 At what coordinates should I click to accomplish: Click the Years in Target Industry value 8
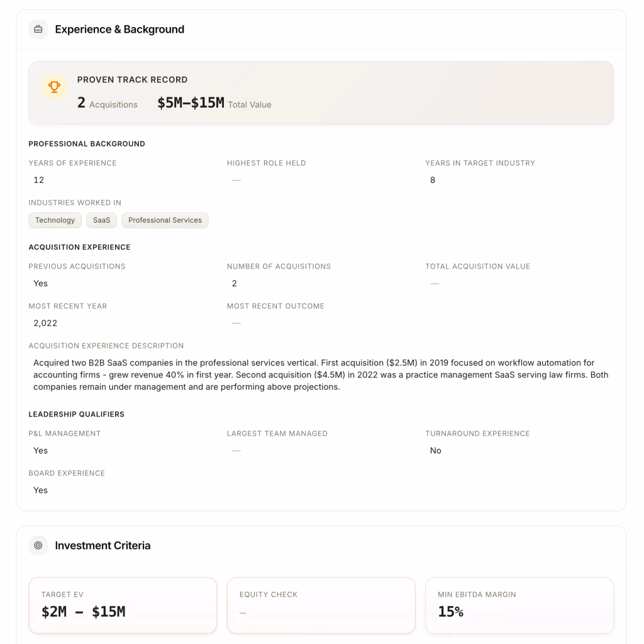433,180
